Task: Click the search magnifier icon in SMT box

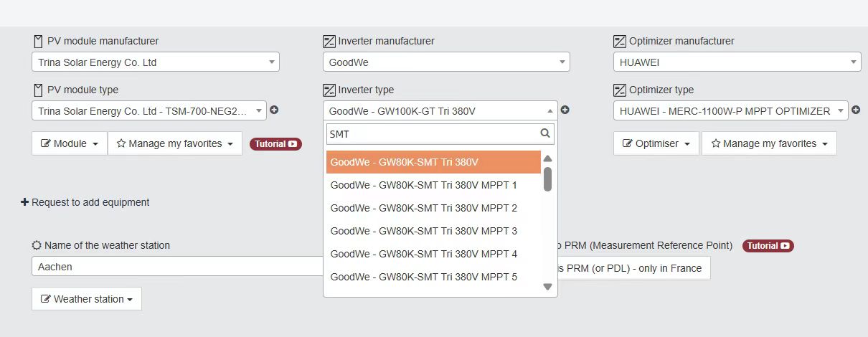Action: pyautogui.click(x=545, y=133)
